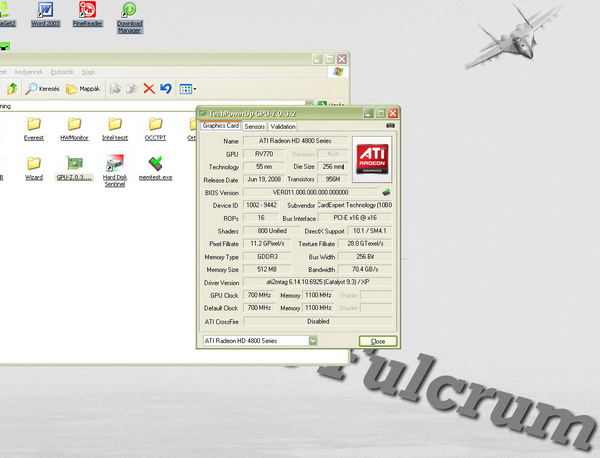Click the ROPs value 16
Viewport: 600px width, 458px height.
(261, 218)
